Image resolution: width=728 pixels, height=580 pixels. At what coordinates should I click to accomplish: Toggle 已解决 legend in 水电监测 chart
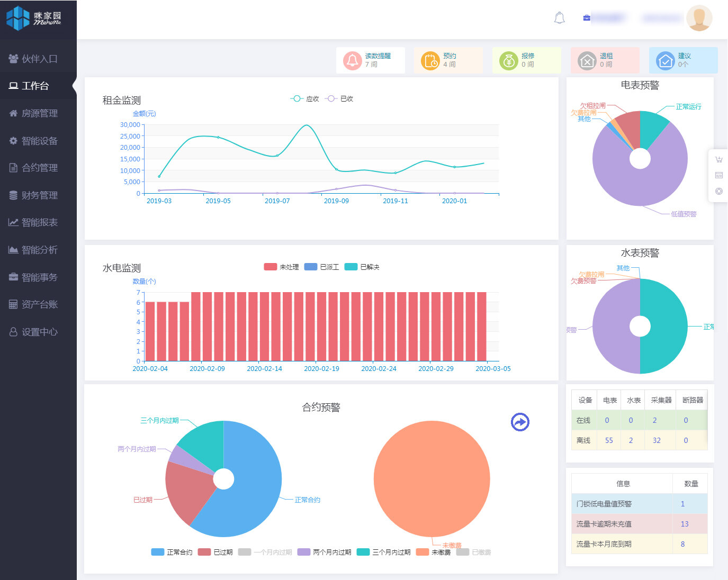pos(362,267)
